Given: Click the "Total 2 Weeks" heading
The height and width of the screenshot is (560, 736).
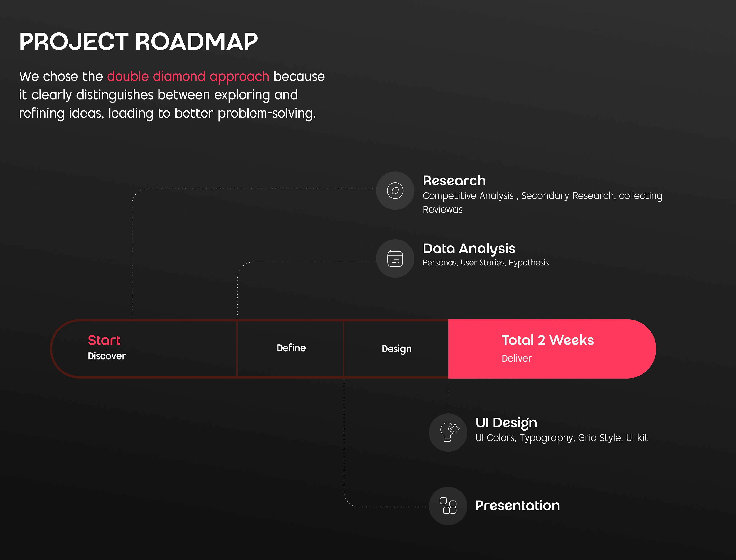Looking at the screenshot, I should coord(548,340).
